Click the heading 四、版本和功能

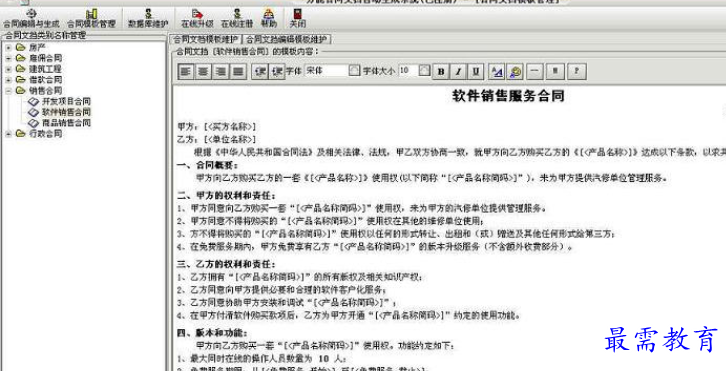click(x=212, y=333)
